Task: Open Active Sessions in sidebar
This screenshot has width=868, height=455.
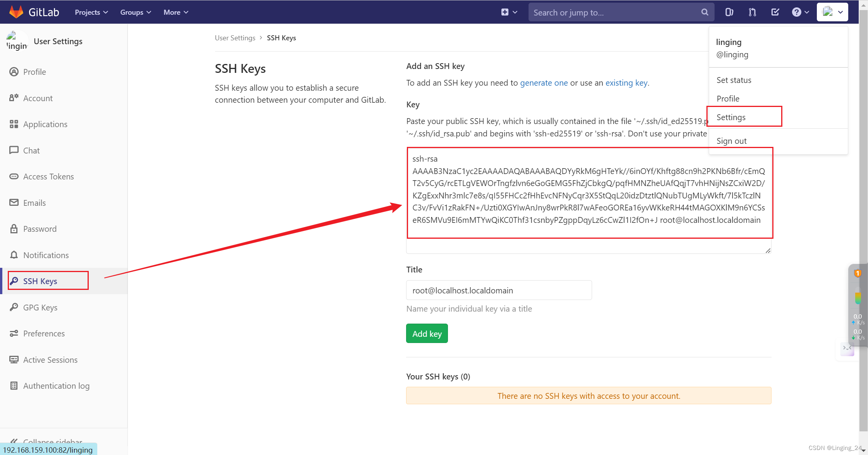Action: click(x=50, y=360)
